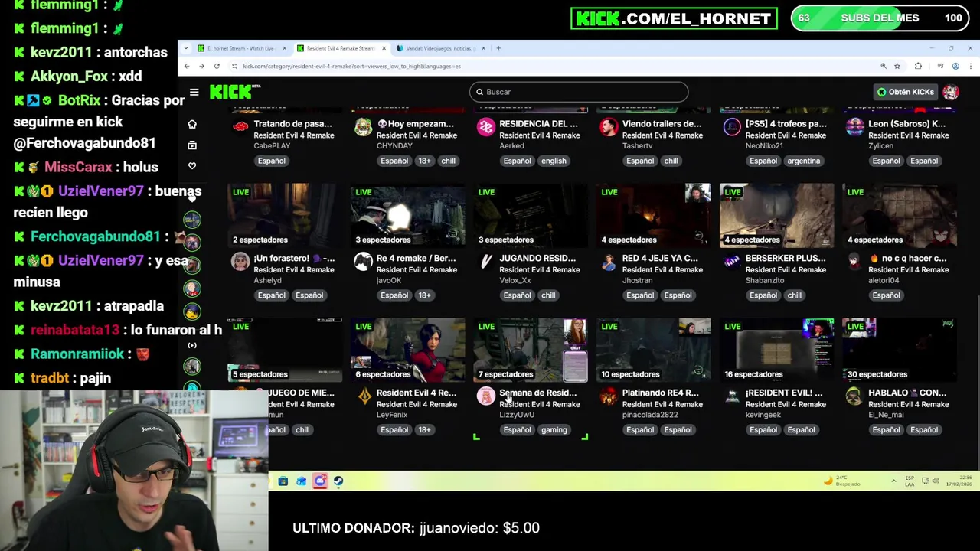Viewport: 980px width, 551px height.
Task: Click the Kick logo
Action: (x=235, y=92)
